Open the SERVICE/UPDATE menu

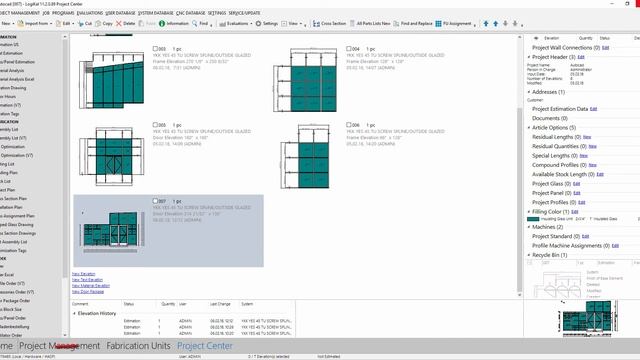[x=244, y=13]
